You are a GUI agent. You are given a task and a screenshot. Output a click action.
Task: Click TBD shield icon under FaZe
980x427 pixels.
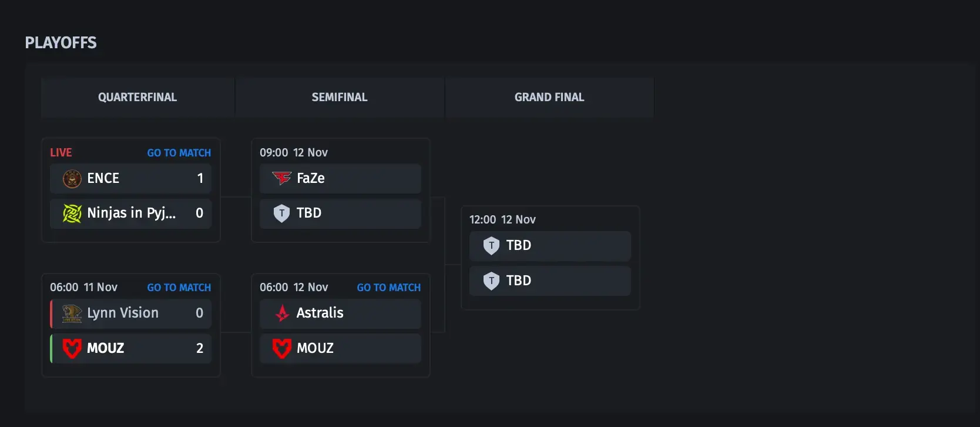[x=282, y=213]
